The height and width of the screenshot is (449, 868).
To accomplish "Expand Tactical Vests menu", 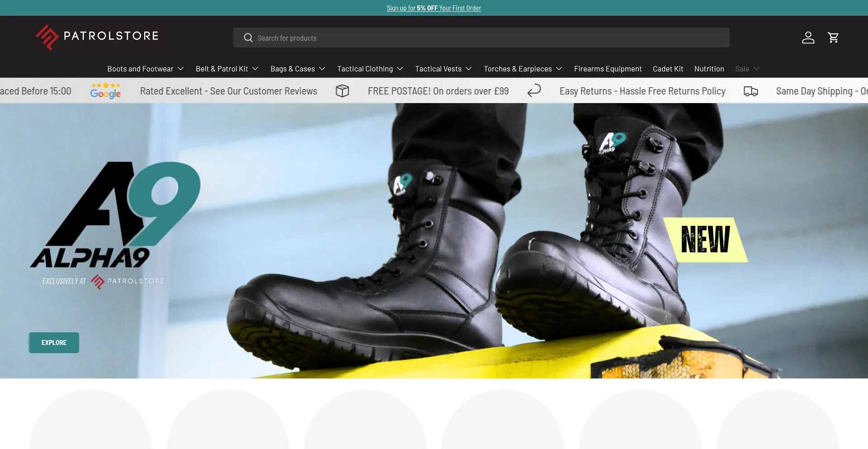I will [443, 69].
